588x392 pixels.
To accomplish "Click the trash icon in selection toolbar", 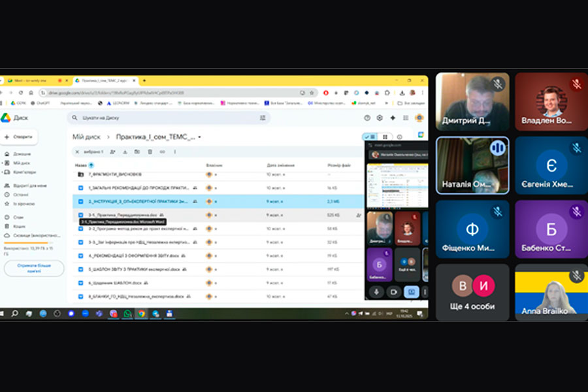I will (x=150, y=152).
